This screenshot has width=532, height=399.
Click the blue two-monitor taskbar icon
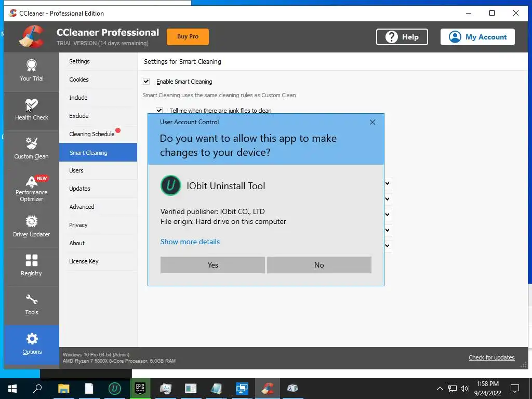click(x=242, y=388)
